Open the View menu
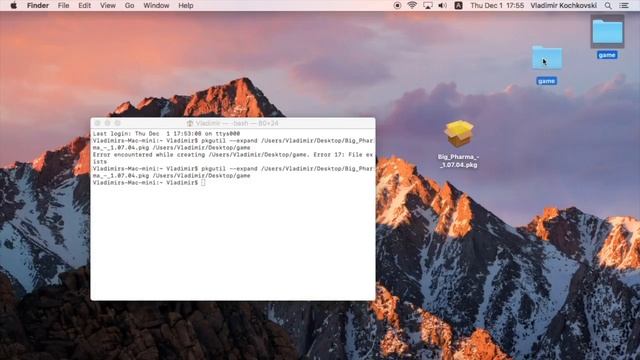 tap(108, 5)
